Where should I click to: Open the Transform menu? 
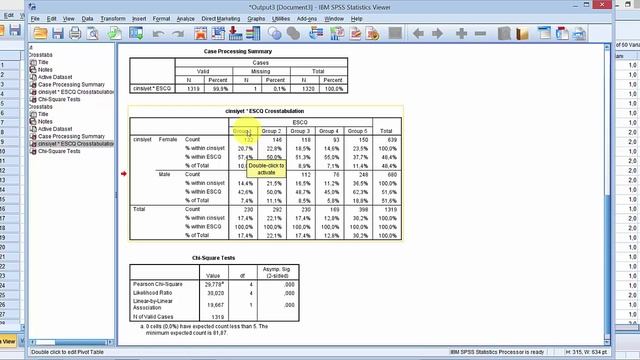click(x=113, y=19)
